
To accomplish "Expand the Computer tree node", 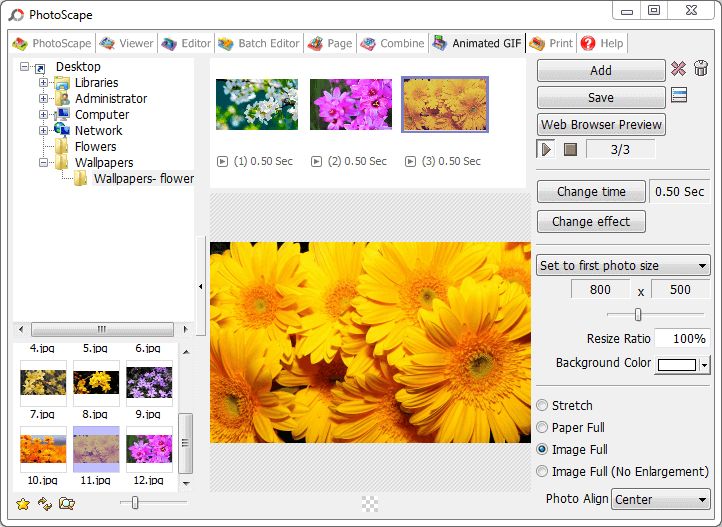I will [x=43, y=115].
